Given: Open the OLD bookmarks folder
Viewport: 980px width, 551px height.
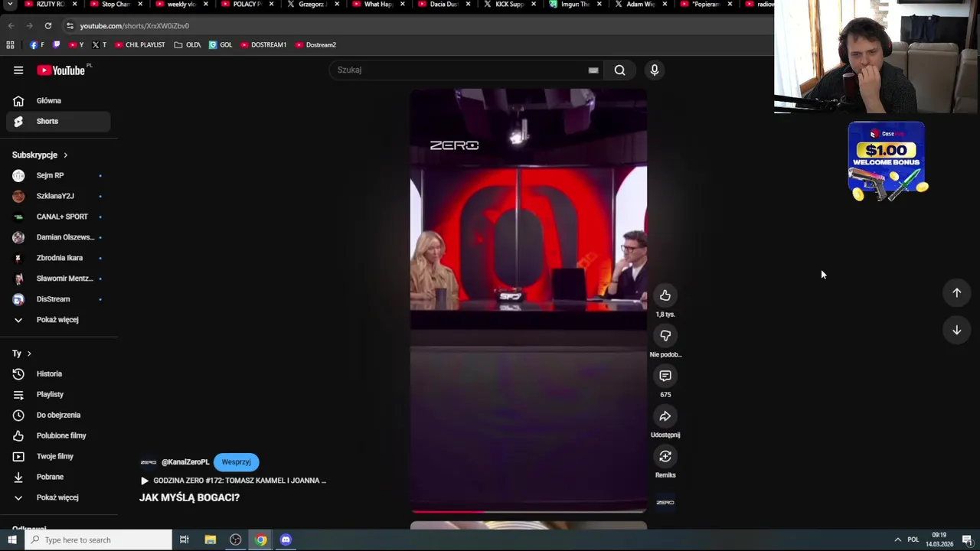Looking at the screenshot, I should click(188, 44).
